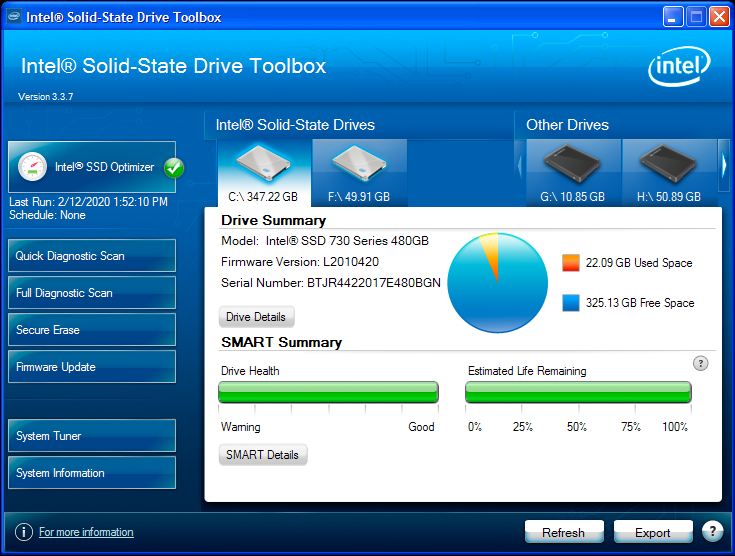Close the Toolbox window
The height and width of the screenshot is (556, 735).
(719, 17)
